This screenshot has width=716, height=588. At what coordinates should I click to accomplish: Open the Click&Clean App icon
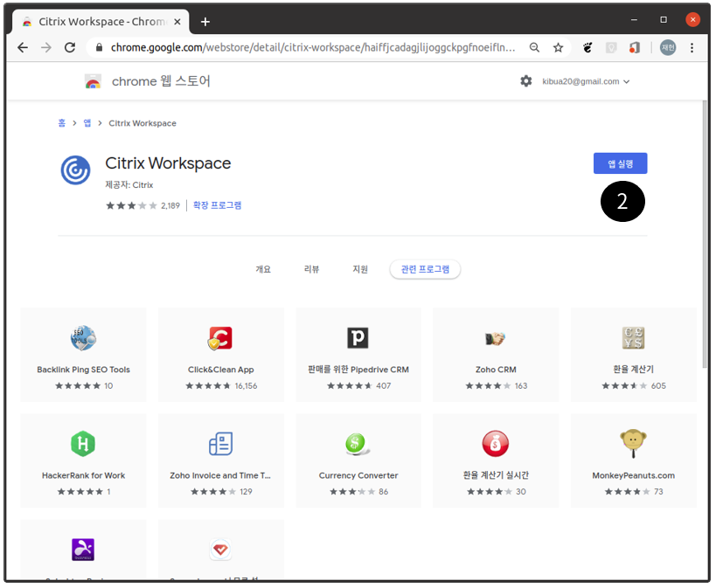pos(220,338)
